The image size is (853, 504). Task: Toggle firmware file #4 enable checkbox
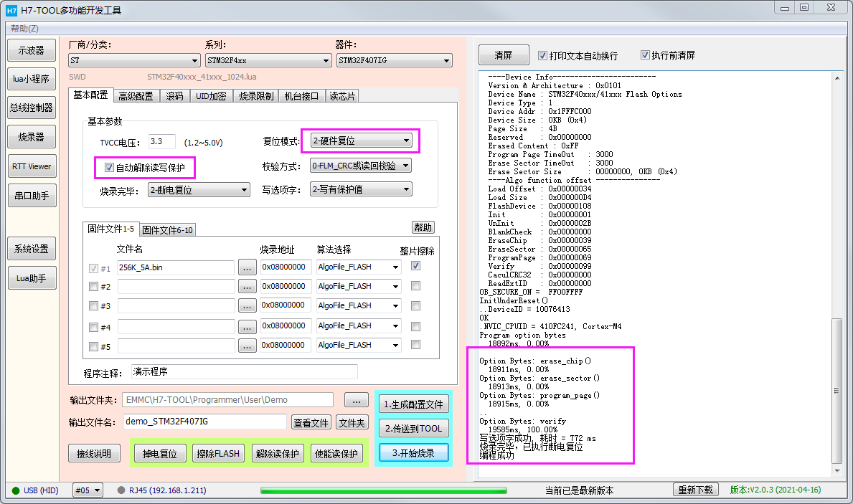tap(93, 328)
